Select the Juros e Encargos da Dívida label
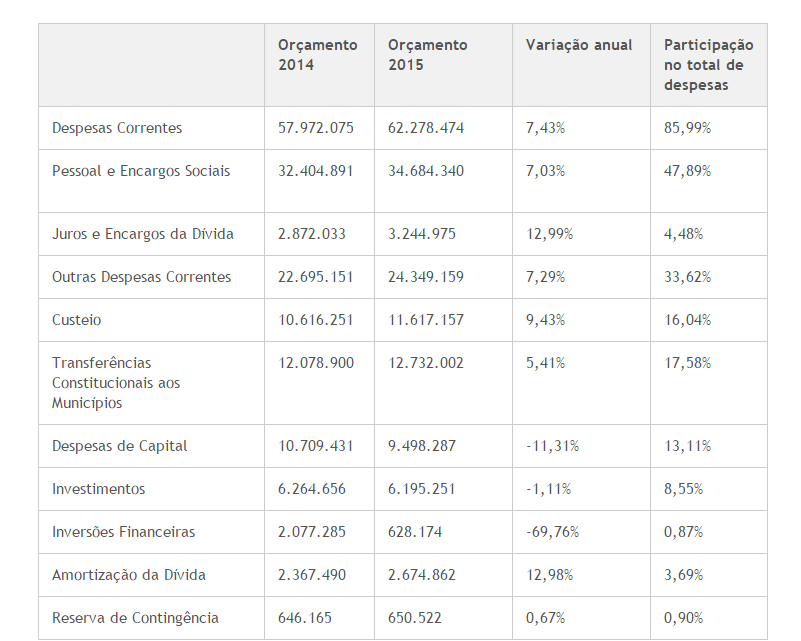The height and width of the screenshot is (641, 801). (x=143, y=234)
